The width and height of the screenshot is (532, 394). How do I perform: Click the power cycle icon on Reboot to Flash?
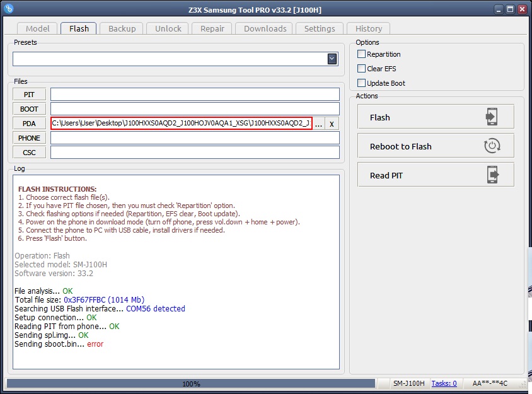pos(492,146)
